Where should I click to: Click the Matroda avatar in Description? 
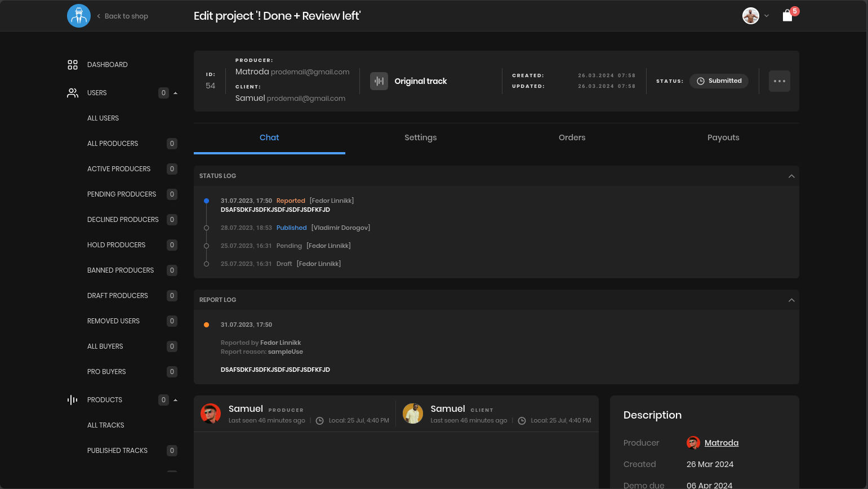coord(693,443)
